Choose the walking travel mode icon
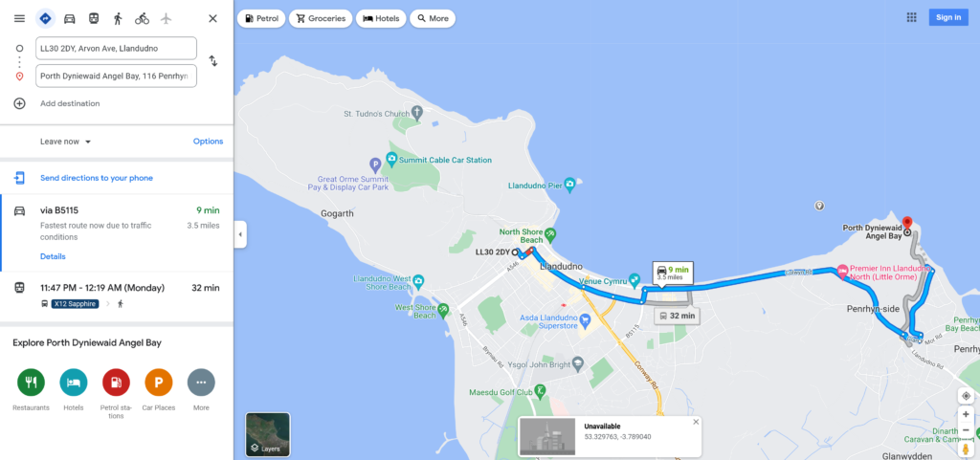The image size is (980, 460). pyautogui.click(x=118, y=19)
